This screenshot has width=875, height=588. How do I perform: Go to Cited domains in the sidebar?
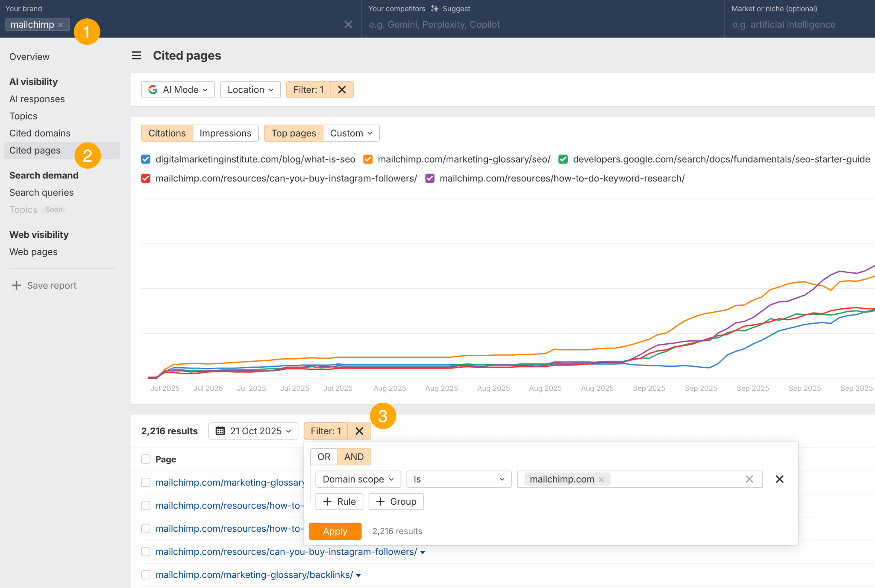click(x=40, y=133)
